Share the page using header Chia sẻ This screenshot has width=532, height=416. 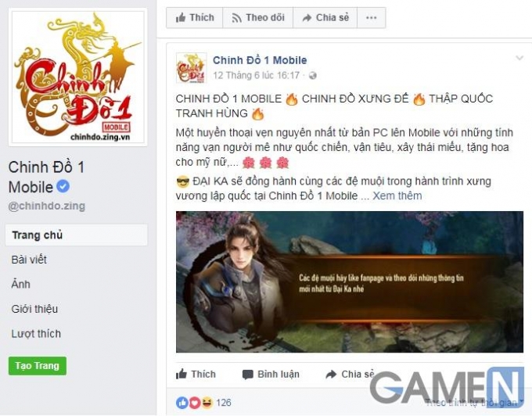(325, 18)
